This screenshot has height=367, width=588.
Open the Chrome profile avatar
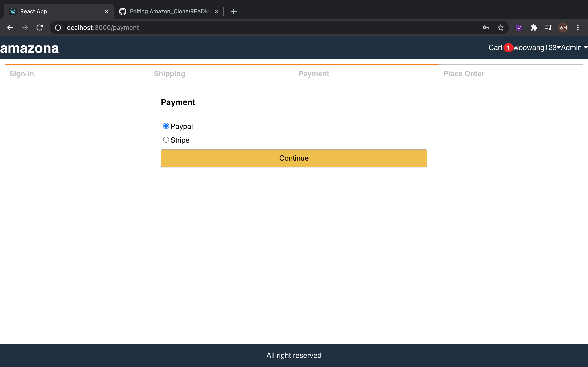[563, 28]
